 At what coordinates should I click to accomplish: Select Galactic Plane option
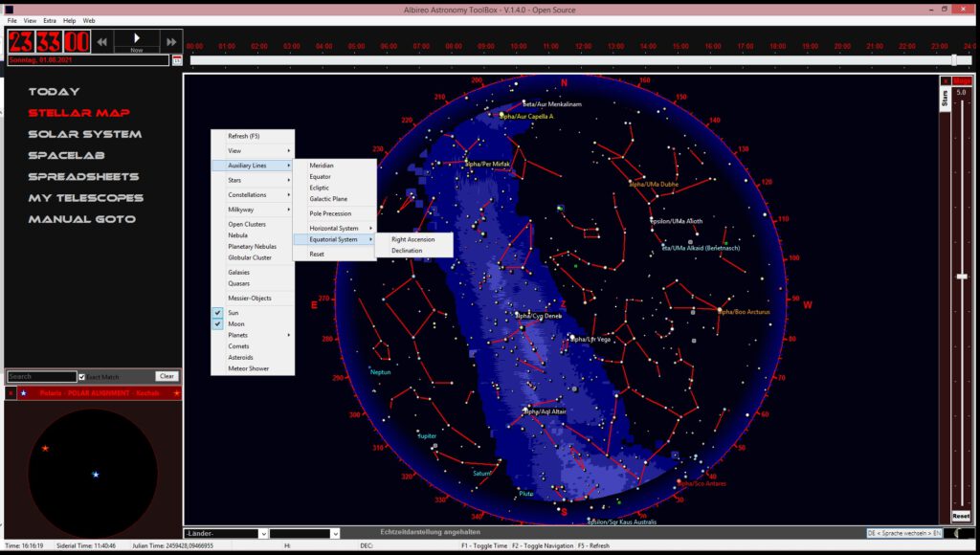[x=334, y=199]
